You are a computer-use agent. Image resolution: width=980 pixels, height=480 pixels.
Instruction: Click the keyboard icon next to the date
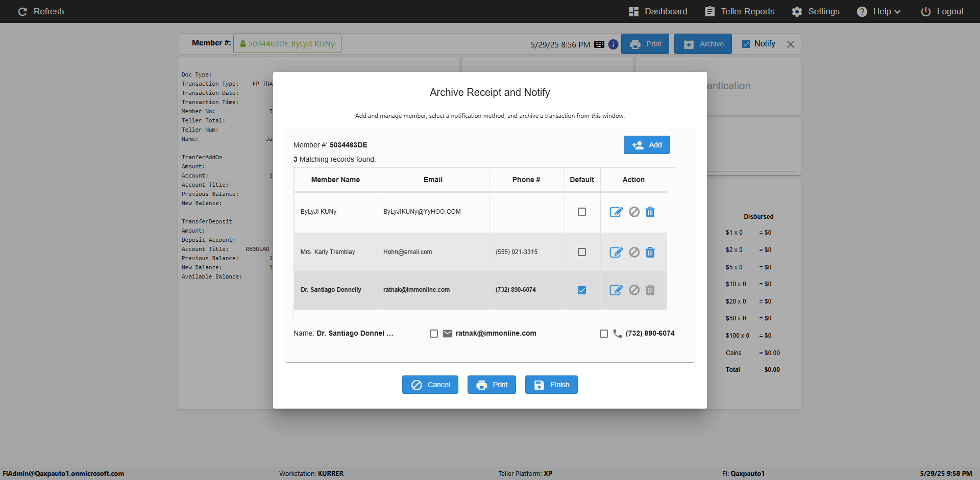coord(599,44)
